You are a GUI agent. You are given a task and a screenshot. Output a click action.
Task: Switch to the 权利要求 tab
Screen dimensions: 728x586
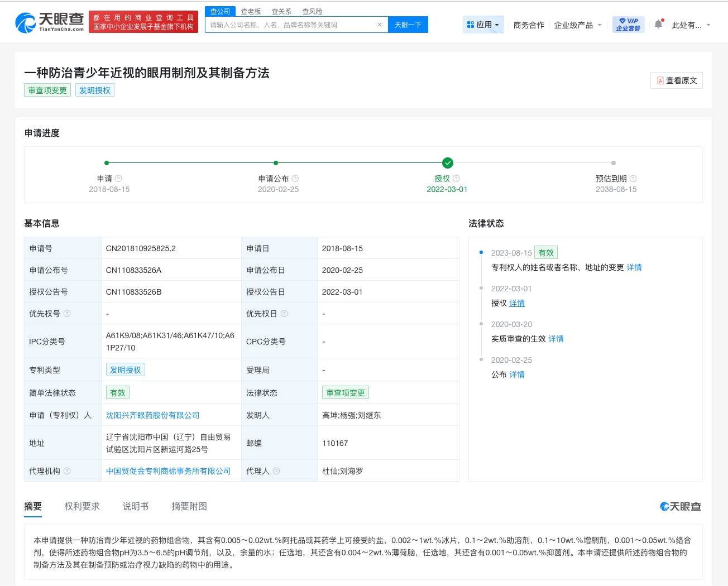(82, 506)
